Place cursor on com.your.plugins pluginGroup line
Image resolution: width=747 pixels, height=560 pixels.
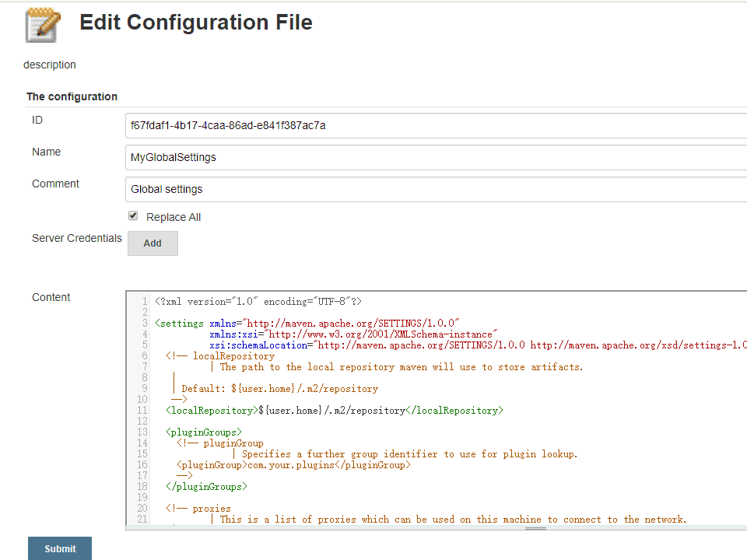293,465
